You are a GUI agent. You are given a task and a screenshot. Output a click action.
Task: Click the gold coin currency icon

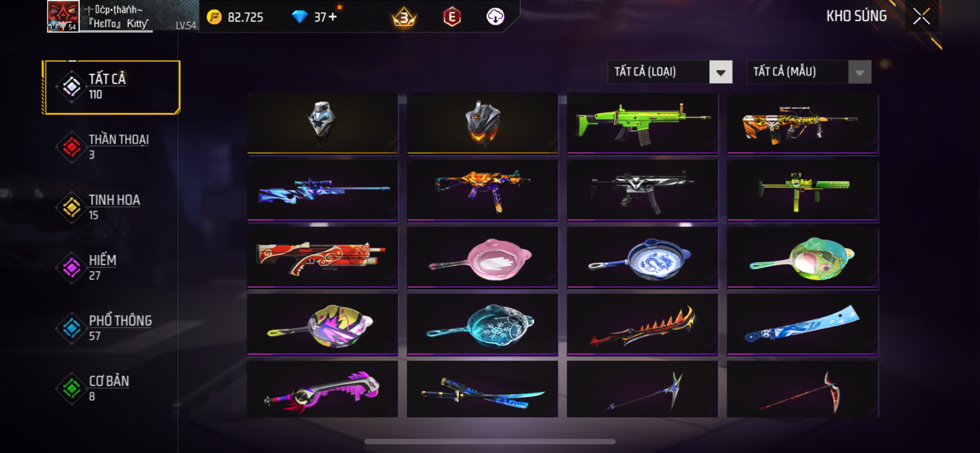(x=214, y=17)
